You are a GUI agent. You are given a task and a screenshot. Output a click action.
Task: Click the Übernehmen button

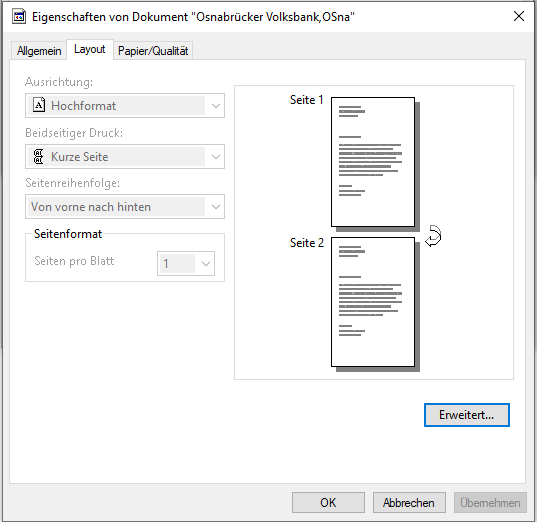coord(490,502)
